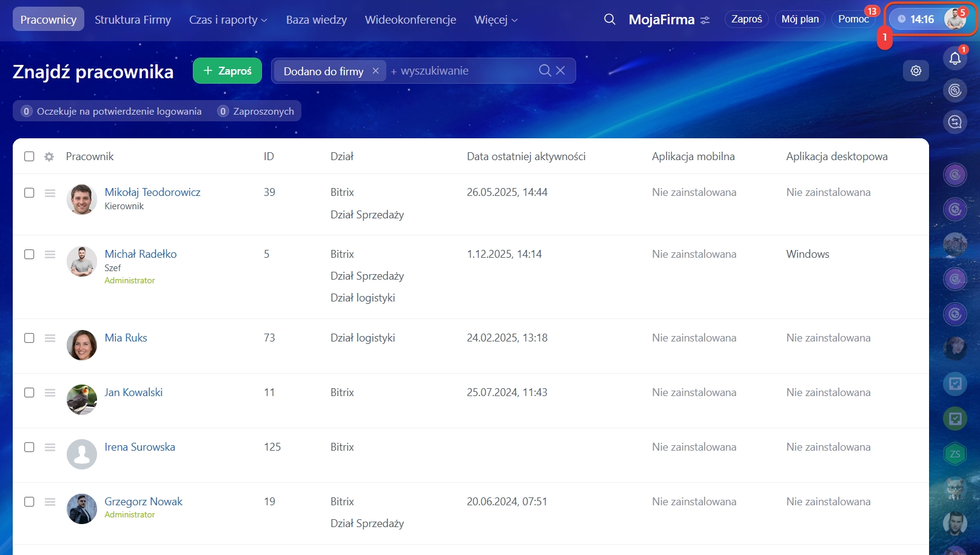The image size is (980, 555).
Task: Expand the 'Czas i raporty' menu
Action: pos(228,20)
